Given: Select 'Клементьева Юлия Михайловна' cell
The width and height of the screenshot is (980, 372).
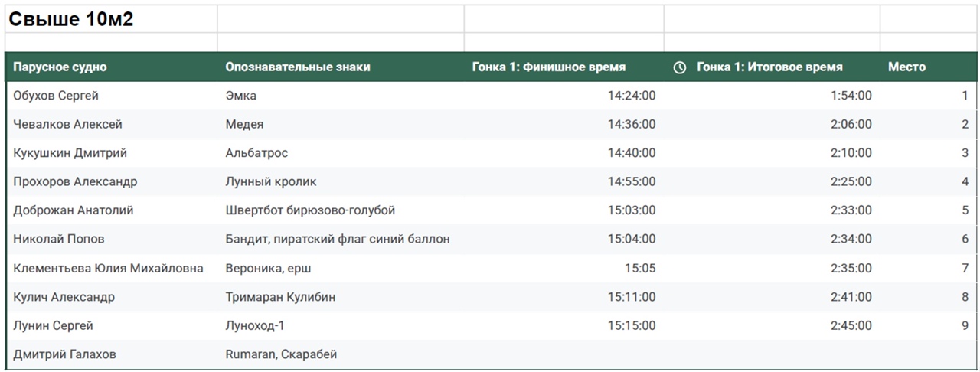Looking at the screenshot, I should pyautogui.click(x=108, y=269).
